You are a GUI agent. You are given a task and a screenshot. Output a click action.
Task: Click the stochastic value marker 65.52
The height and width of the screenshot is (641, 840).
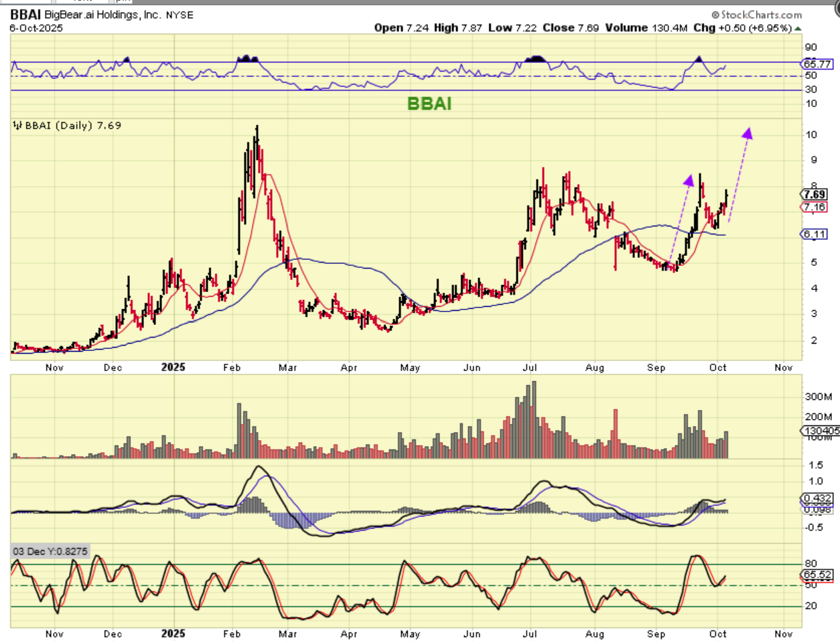[817, 575]
